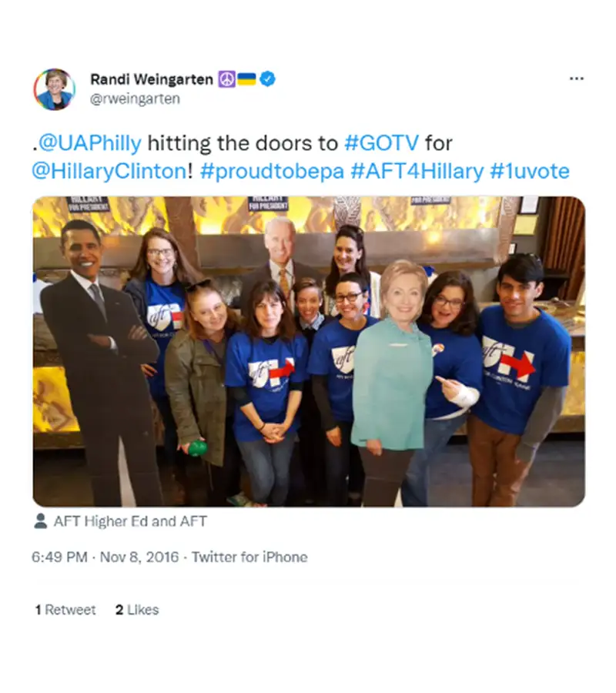616x693 pixels.
Task: View the 2 Likes list
Action: tap(137, 610)
